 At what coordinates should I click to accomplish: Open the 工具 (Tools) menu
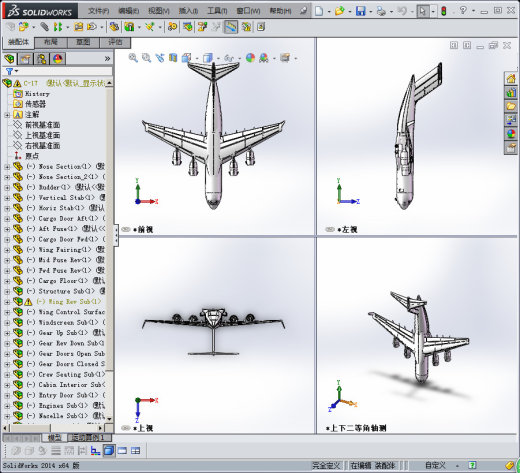tap(217, 11)
